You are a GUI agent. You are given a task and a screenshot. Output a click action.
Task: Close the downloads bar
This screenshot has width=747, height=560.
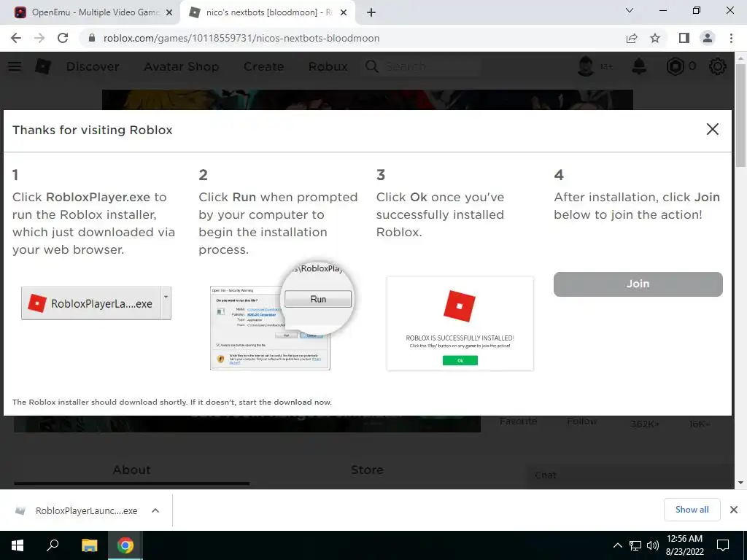734,510
